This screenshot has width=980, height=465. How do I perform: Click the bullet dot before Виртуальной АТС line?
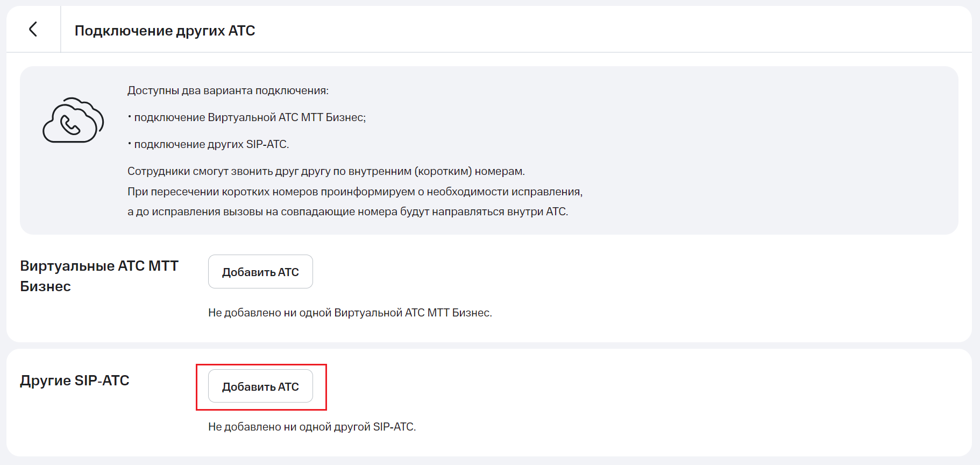[130, 116]
